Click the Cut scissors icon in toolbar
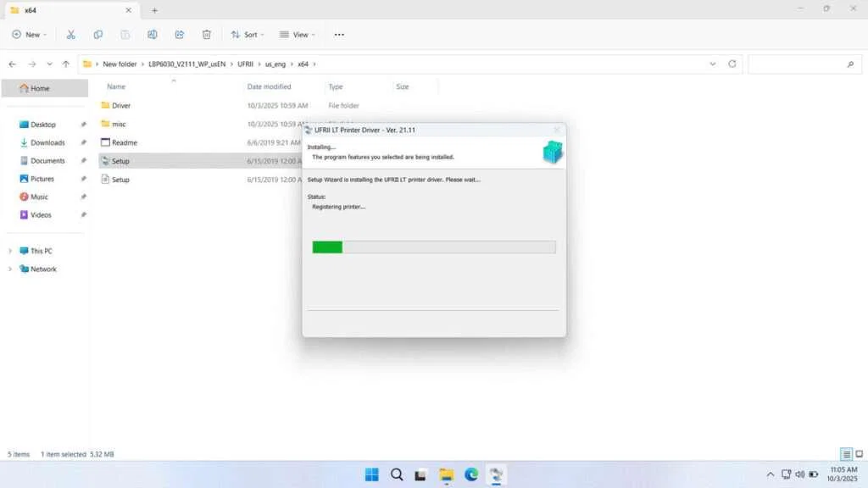868x488 pixels. [71, 35]
